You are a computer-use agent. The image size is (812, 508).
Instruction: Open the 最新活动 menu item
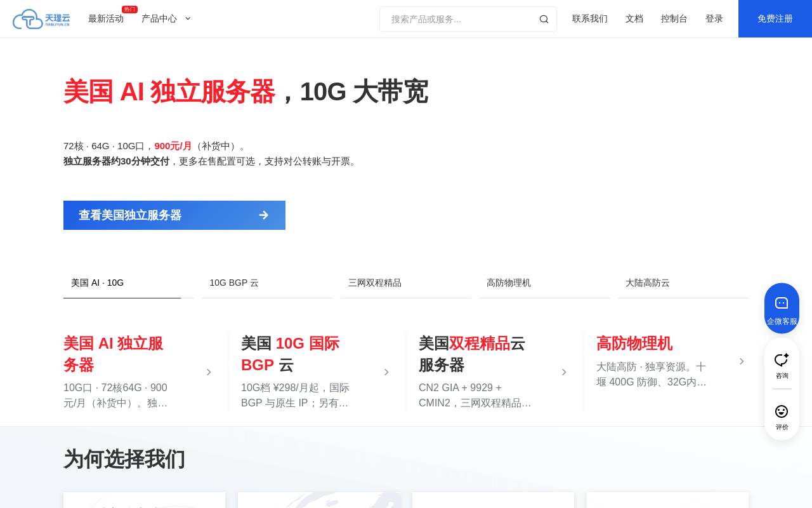pyautogui.click(x=106, y=19)
